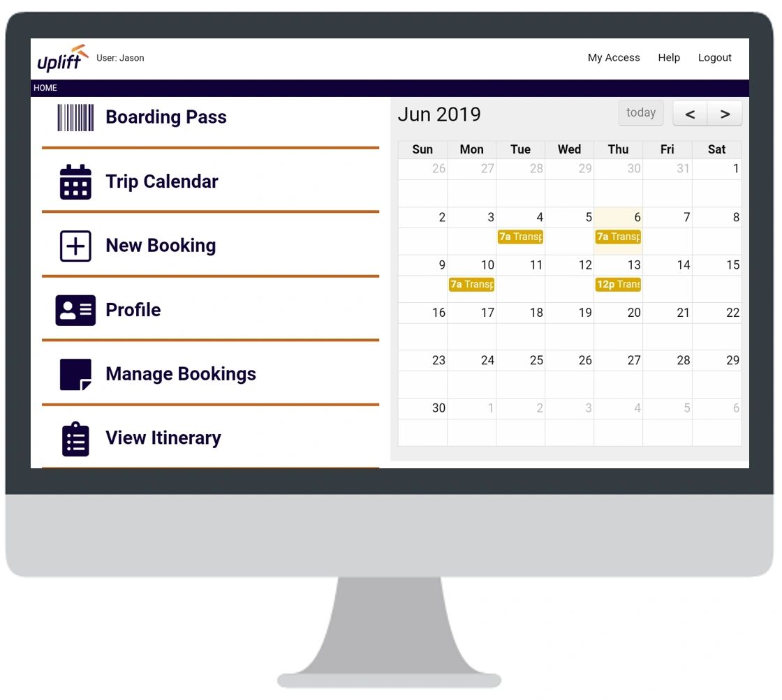Click the New Booking plus icon

tap(75, 245)
